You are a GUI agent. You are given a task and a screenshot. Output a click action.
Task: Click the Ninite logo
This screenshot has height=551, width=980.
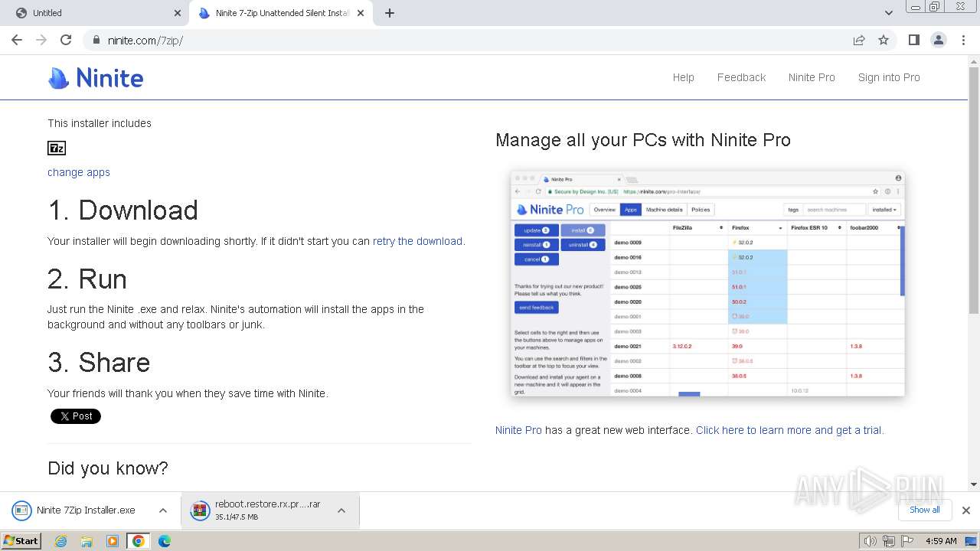pos(96,77)
